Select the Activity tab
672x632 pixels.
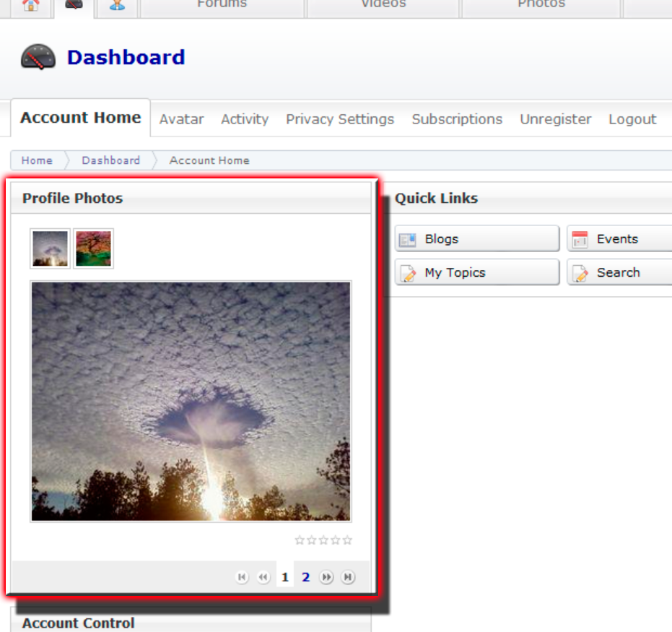(x=245, y=119)
